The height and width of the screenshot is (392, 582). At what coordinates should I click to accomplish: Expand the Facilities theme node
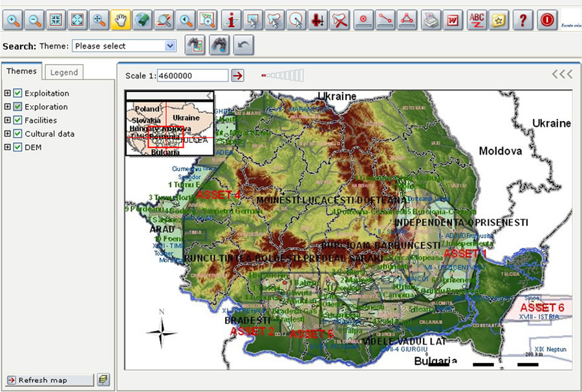pyautogui.click(x=7, y=120)
